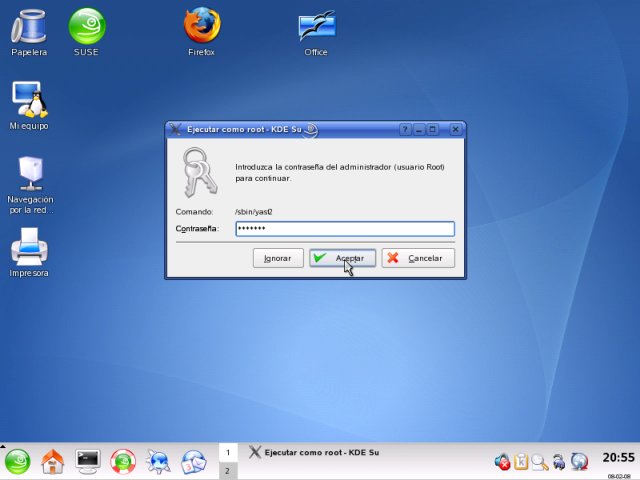This screenshot has width=640, height=480.
Task: Click the /sbin/yast2 command text
Action: (253, 212)
